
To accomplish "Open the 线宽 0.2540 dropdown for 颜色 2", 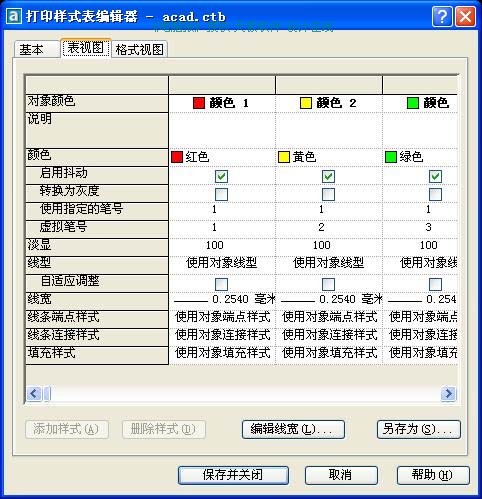I will [x=329, y=299].
